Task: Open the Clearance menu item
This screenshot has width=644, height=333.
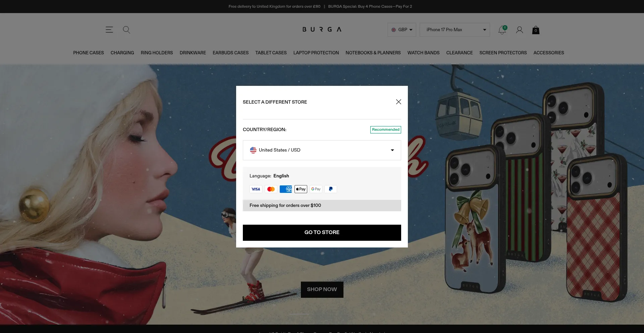Action: click(459, 53)
